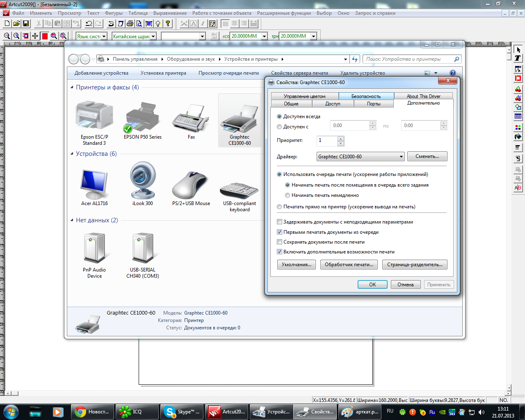Collapse the 'Принтеры и факсы (4)' group
The width and height of the screenshot is (525, 420).
[72, 87]
